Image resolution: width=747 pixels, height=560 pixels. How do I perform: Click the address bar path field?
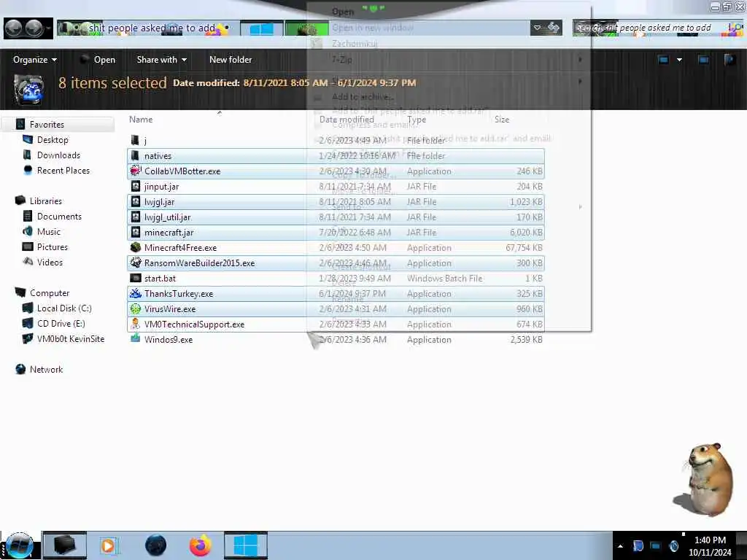[x=293, y=28]
